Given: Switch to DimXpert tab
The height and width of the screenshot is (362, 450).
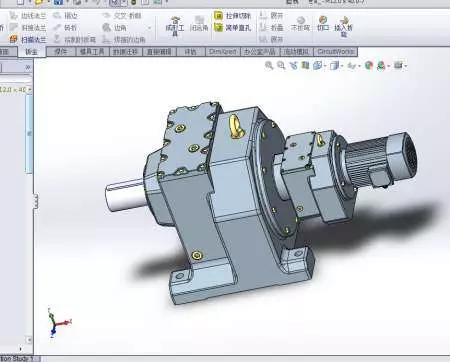Looking at the screenshot, I should (x=222, y=52).
